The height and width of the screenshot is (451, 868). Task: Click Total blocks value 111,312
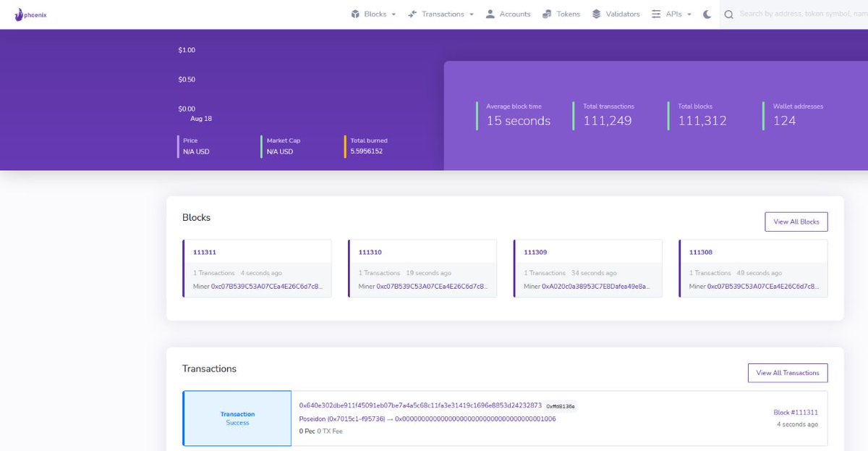(x=702, y=121)
